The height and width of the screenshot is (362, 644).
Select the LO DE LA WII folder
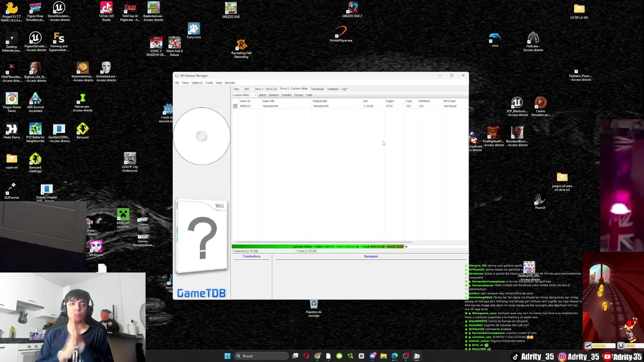[x=579, y=12]
